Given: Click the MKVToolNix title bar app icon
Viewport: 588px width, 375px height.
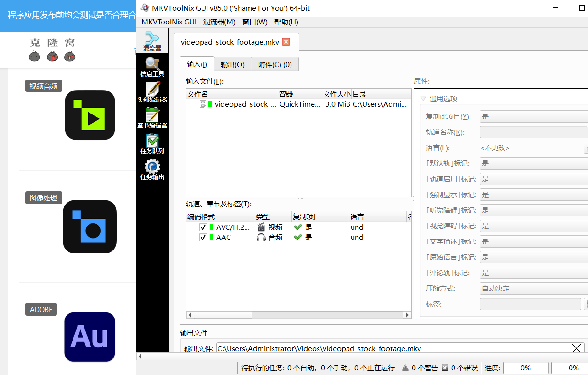Looking at the screenshot, I should click(x=145, y=8).
